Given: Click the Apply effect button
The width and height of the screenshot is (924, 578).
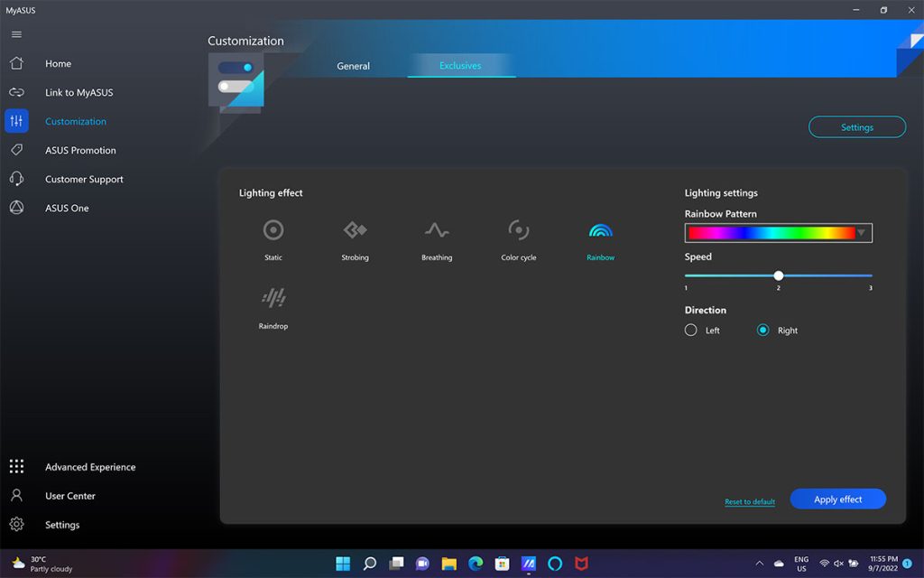Looking at the screenshot, I should pos(837,499).
